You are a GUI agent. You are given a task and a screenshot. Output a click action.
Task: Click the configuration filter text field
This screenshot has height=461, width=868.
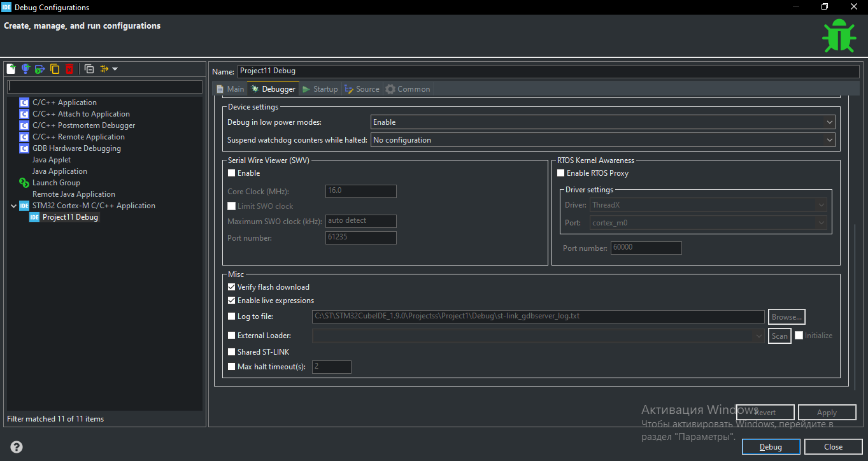point(105,87)
